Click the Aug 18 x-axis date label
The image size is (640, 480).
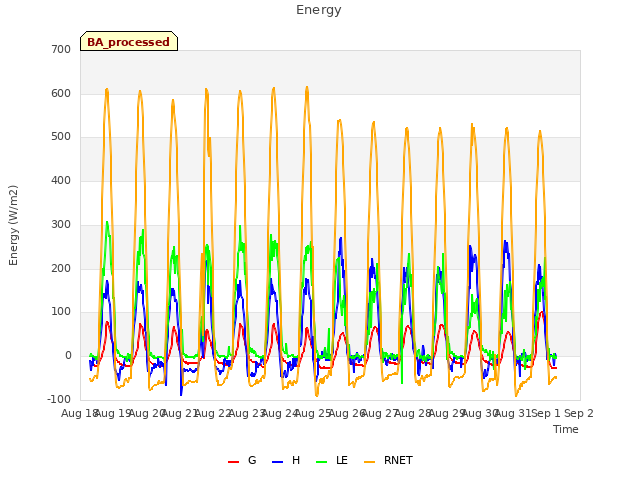[80, 413]
